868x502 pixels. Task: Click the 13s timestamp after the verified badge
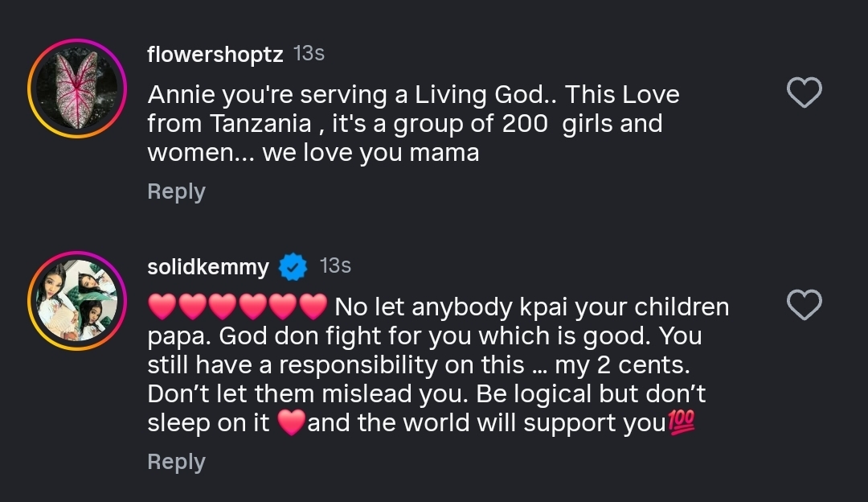pos(335,265)
